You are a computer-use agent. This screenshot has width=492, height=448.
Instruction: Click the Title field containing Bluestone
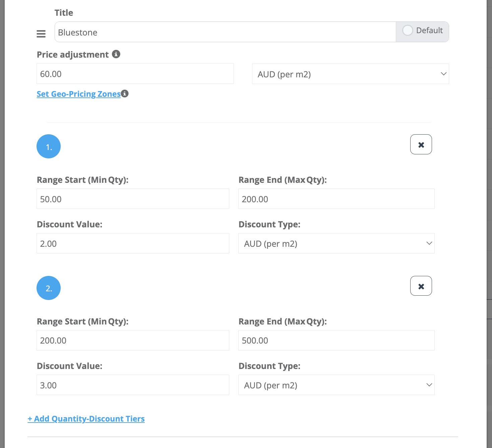[x=225, y=32]
